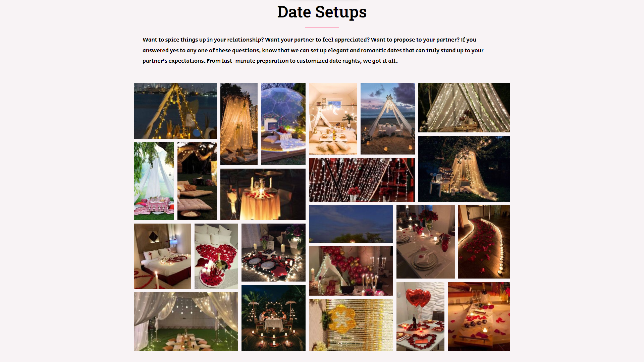
Task: View the gold sequin wall flower photo
Action: pos(351,325)
